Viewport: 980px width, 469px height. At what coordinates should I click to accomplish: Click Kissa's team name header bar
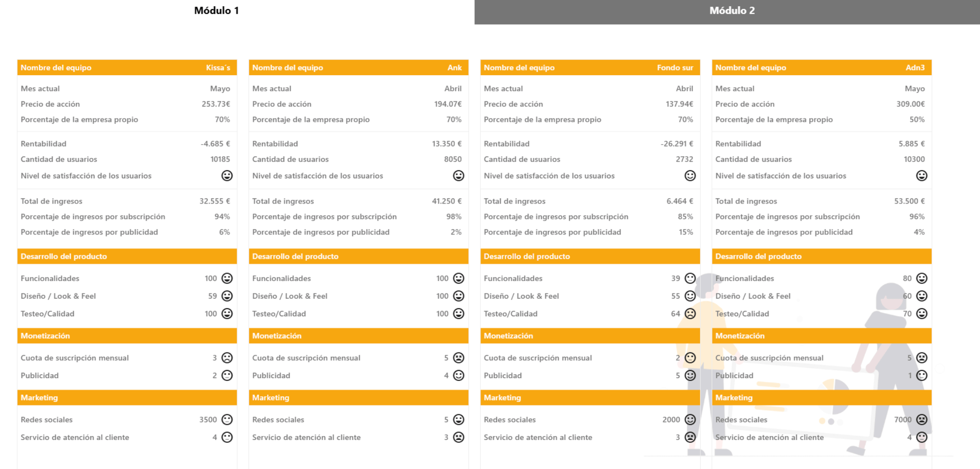127,68
